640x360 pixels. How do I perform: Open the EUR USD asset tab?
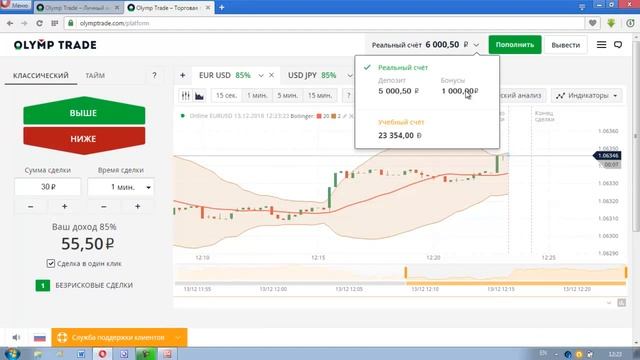pos(224,75)
